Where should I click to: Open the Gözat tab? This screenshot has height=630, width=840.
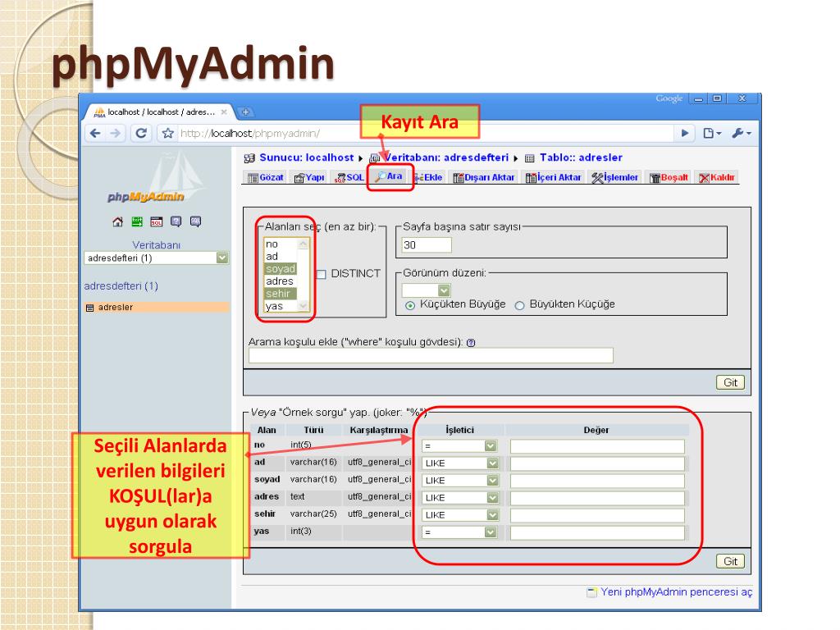pyautogui.click(x=266, y=177)
